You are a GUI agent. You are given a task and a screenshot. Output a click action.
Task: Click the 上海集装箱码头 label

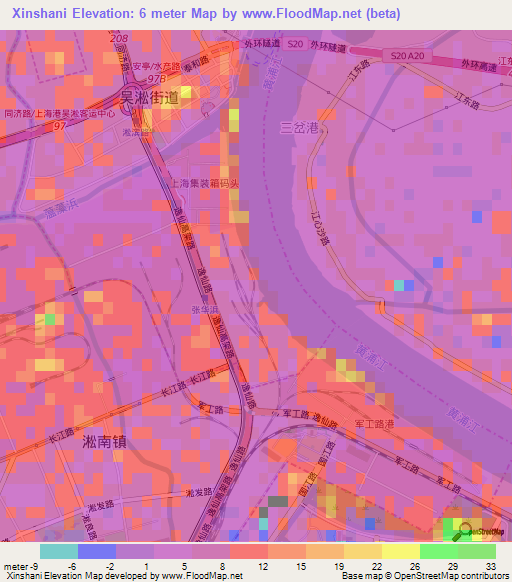click(x=205, y=183)
